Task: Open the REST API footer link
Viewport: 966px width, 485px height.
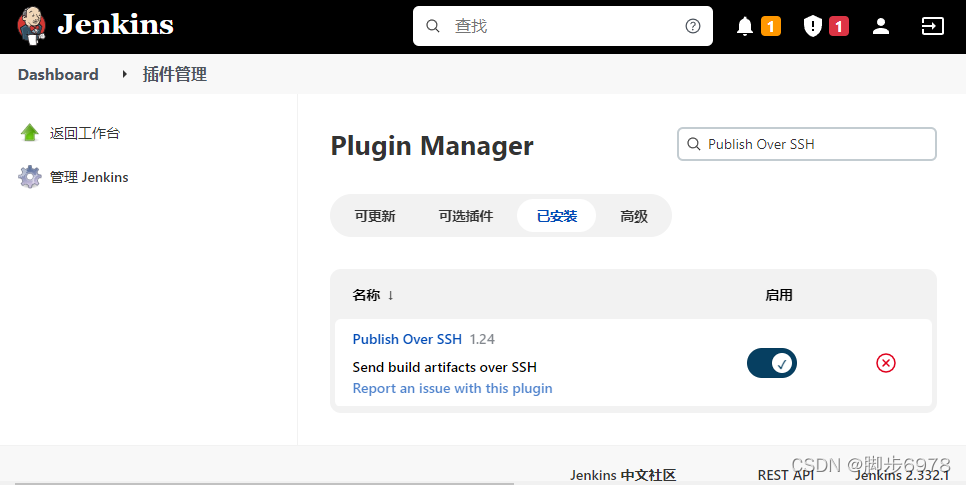Action: tap(785, 475)
